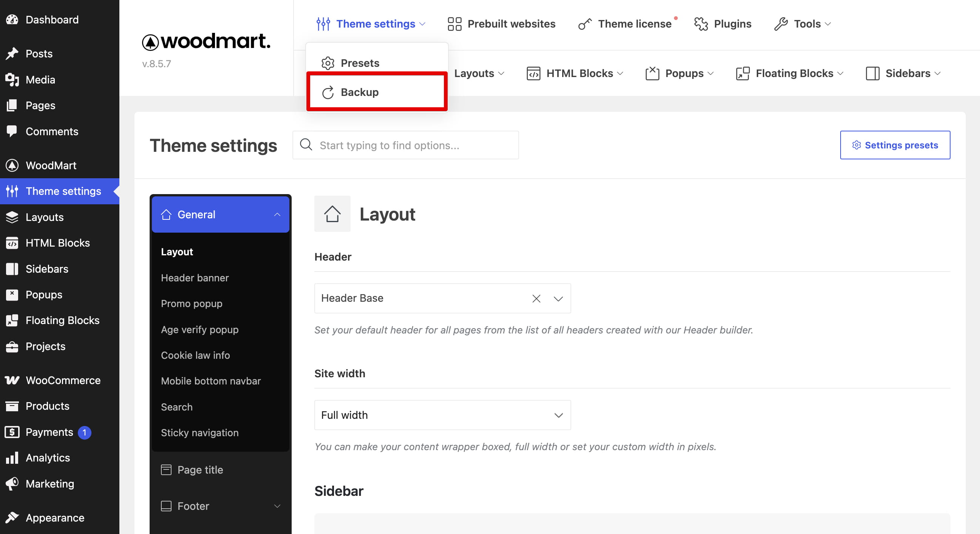The height and width of the screenshot is (534, 980).
Task: Click the Settings presets button
Action: tap(895, 145)
